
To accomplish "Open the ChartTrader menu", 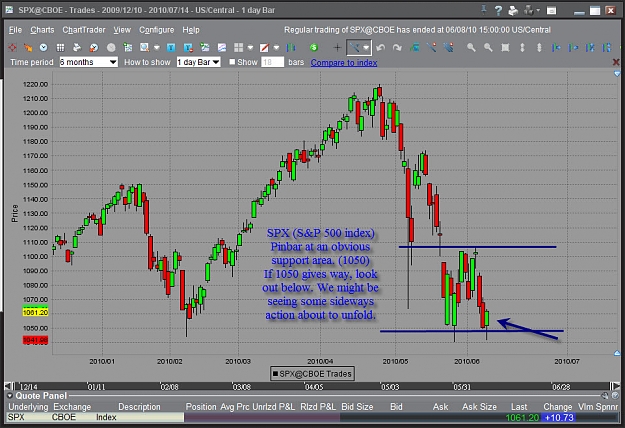I will (84, 30).
